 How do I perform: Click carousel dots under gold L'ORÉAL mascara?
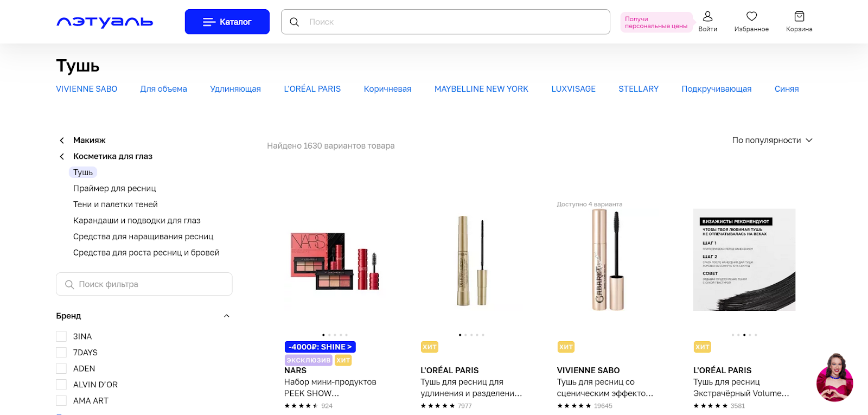[x=471, y=335]
